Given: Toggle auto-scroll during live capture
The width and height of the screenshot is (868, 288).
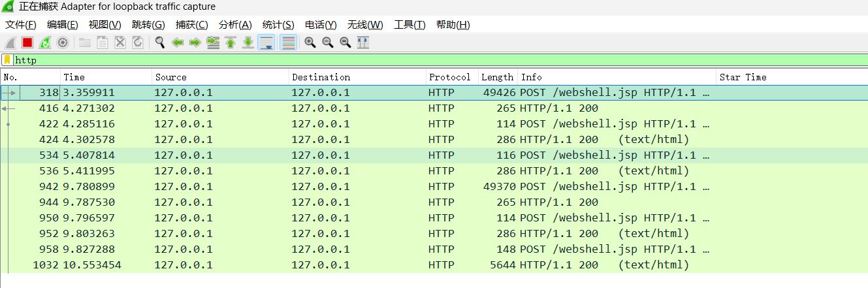Looking at the screenshot, I should pyautogui.click(x=266, y=42).
